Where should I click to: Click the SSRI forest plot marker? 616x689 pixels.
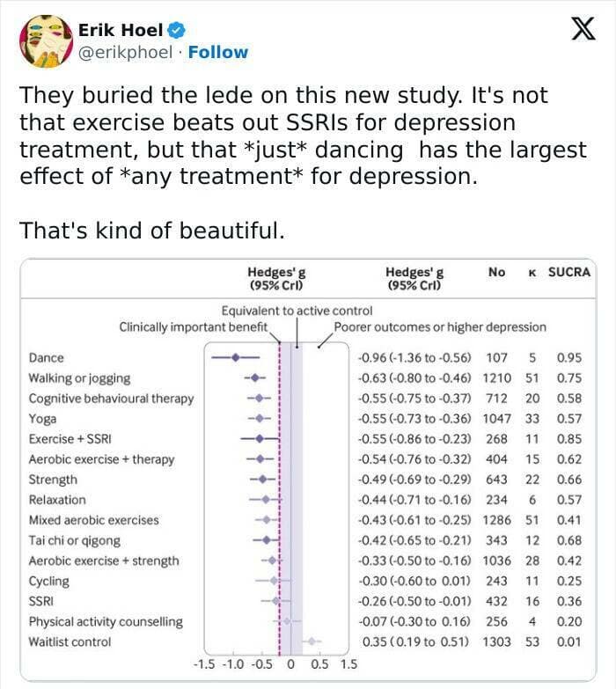click(276, 601)
